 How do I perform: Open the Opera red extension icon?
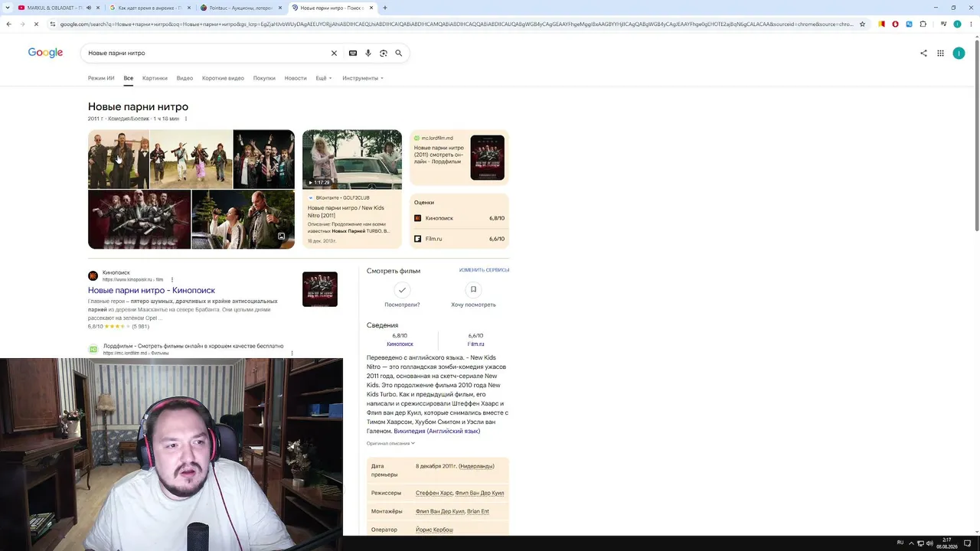coord(895,24)
